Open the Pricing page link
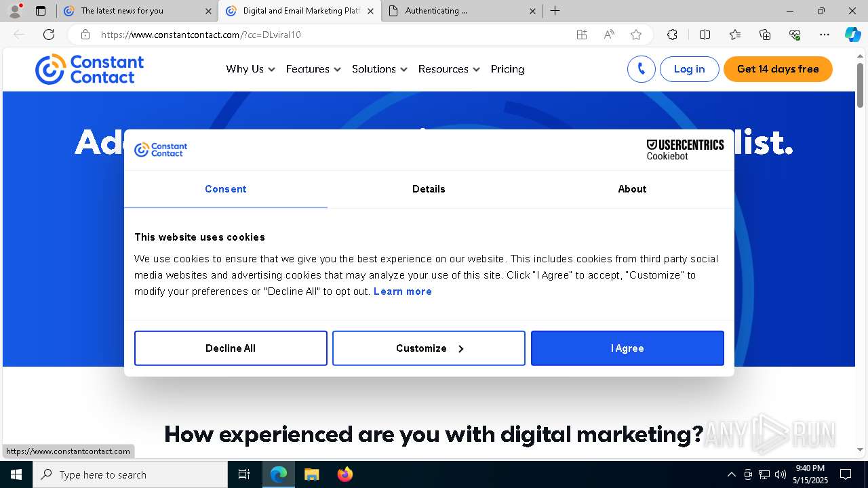 coord(507,69)
